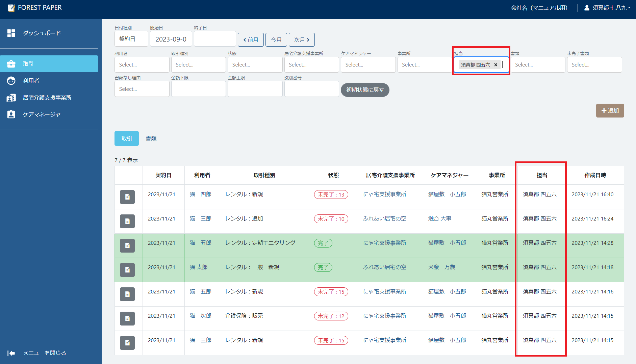Viewport: 636px width, 364px height.
Task: Open the 利用者 filter dropdown
Action: point(142,65)
